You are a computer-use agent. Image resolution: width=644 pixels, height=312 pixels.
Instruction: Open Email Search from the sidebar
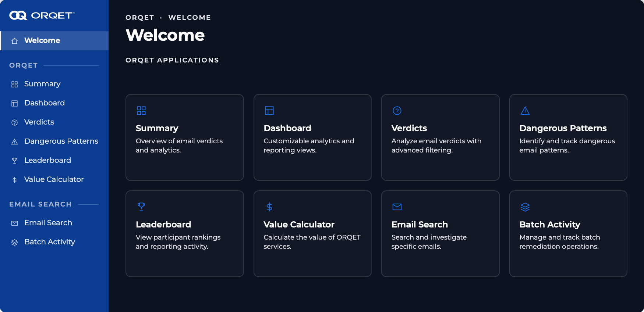pyautogui.click(x=54, y=223)
